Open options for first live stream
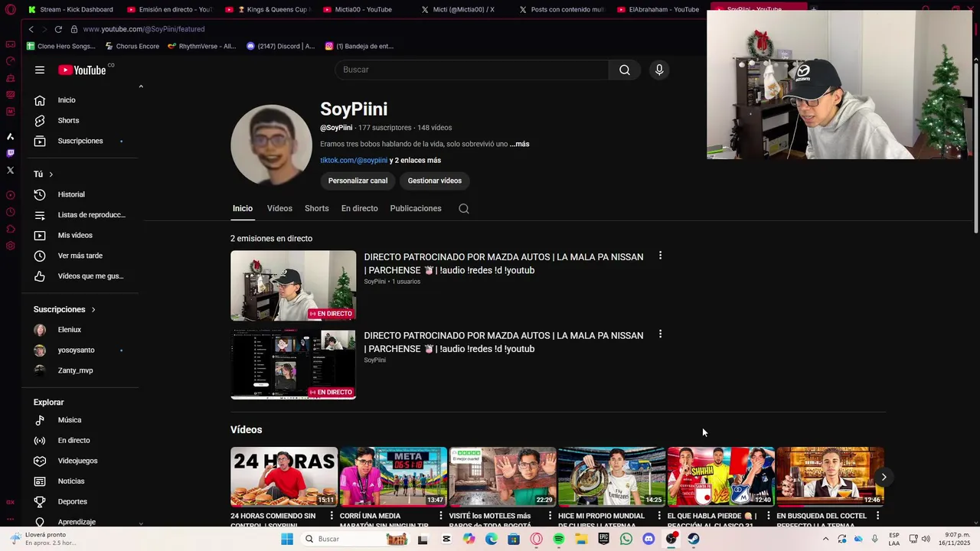 coord(660,256)
